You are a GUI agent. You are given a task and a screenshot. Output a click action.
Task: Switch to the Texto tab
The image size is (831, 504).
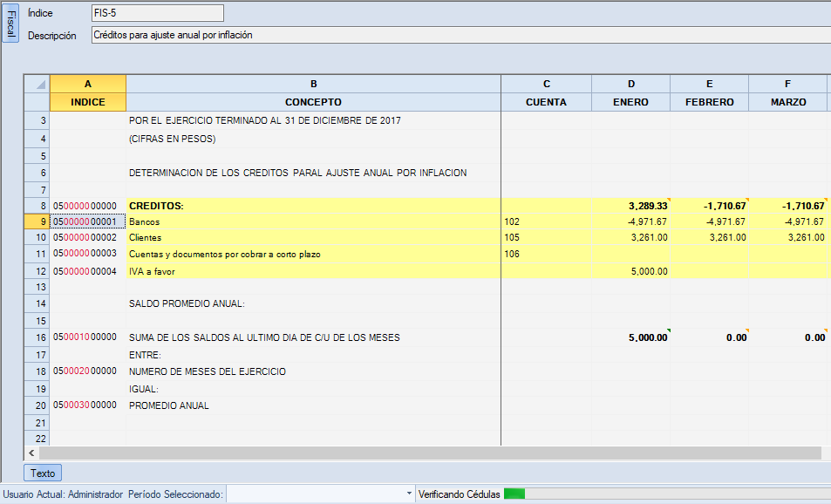pos(43,473)
